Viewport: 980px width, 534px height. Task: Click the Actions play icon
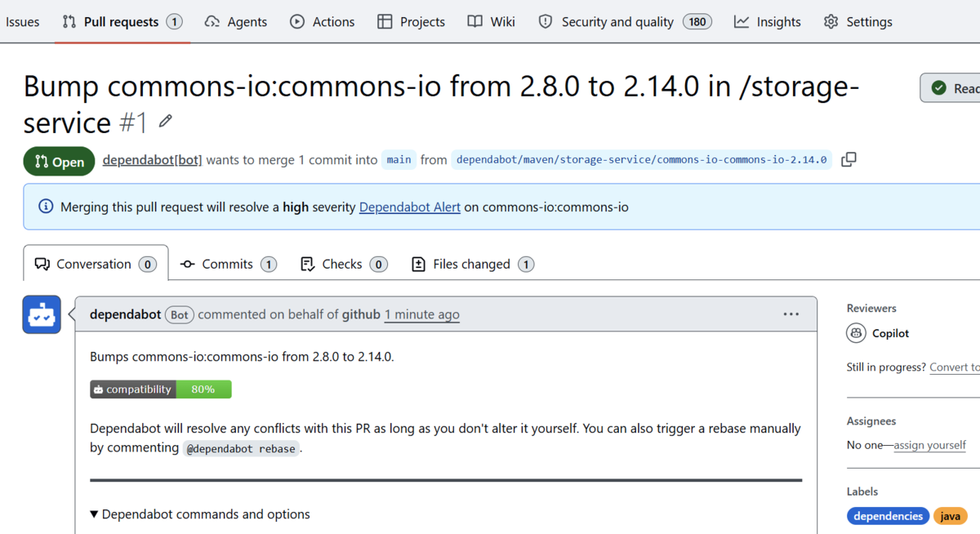tap(297, 22)
